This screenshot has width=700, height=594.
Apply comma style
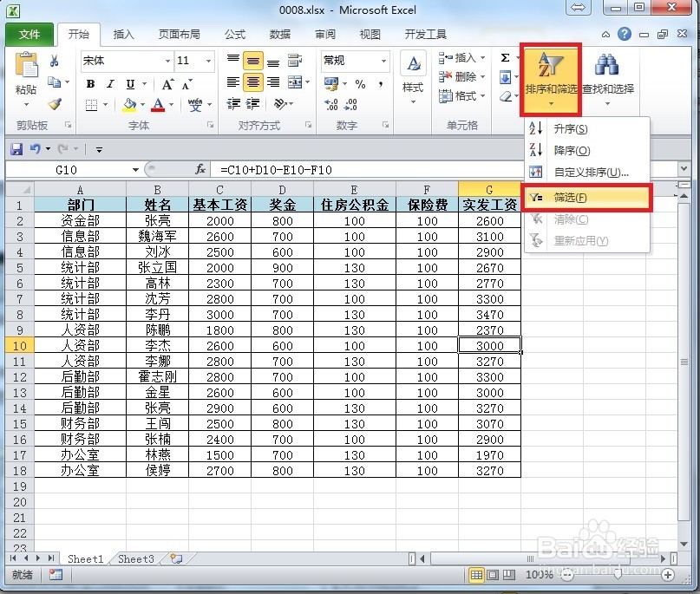tap(380, 84)
